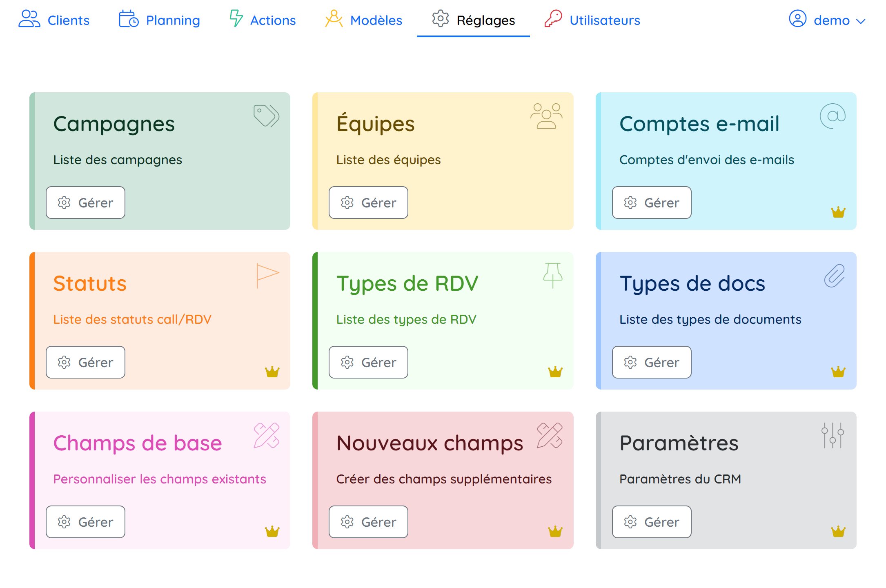Switch to the Actions tab
The image size is (886, 588).
coord(263,20)
